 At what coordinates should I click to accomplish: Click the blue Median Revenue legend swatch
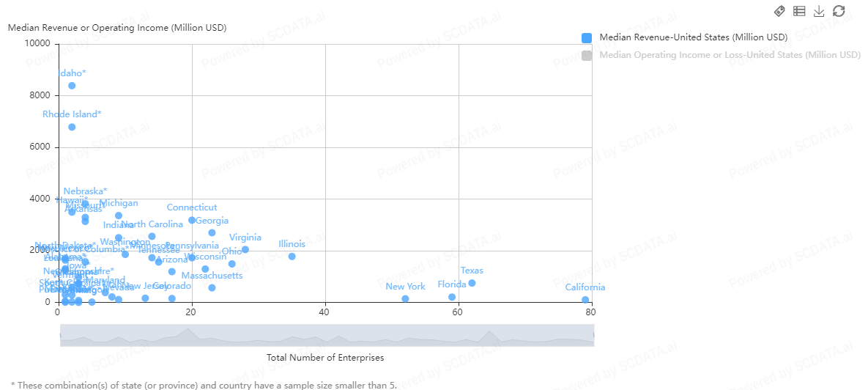pos(586,37)
